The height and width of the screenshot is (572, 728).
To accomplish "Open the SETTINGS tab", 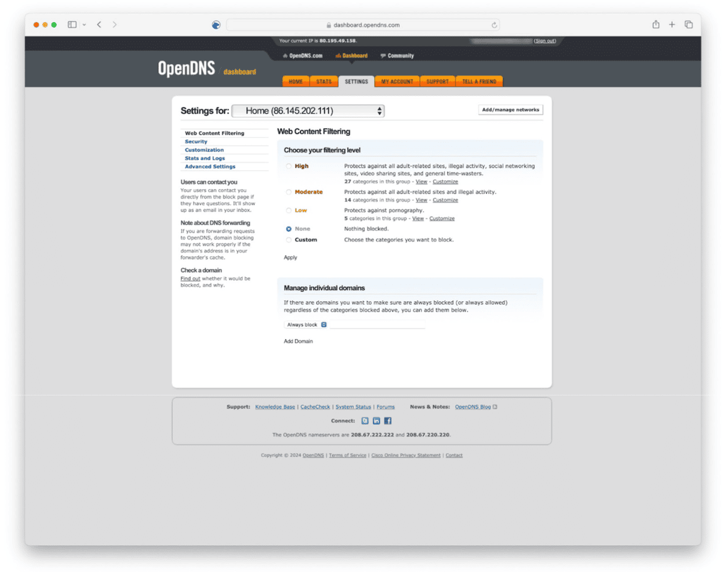I will click(356, 81).
